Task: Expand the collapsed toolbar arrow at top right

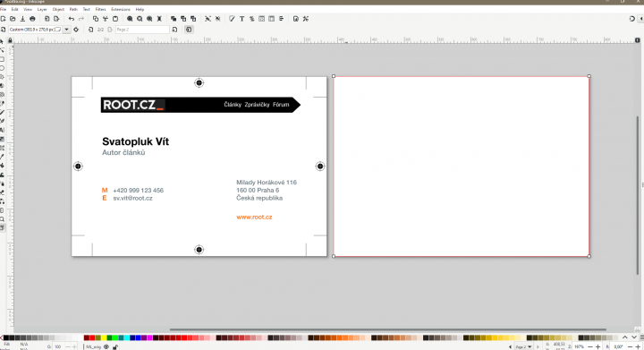Action: click(x=641, y=19)
